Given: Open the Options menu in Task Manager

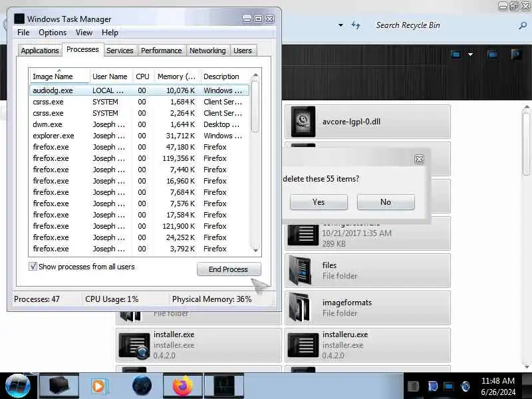Looking at the screenshot, I should (53, 33).
